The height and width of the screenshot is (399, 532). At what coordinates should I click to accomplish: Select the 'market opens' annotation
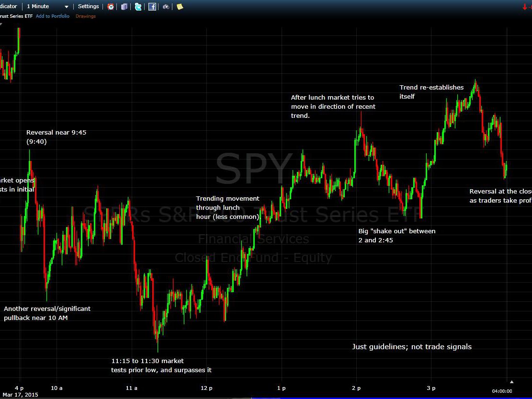coord(17,185)
